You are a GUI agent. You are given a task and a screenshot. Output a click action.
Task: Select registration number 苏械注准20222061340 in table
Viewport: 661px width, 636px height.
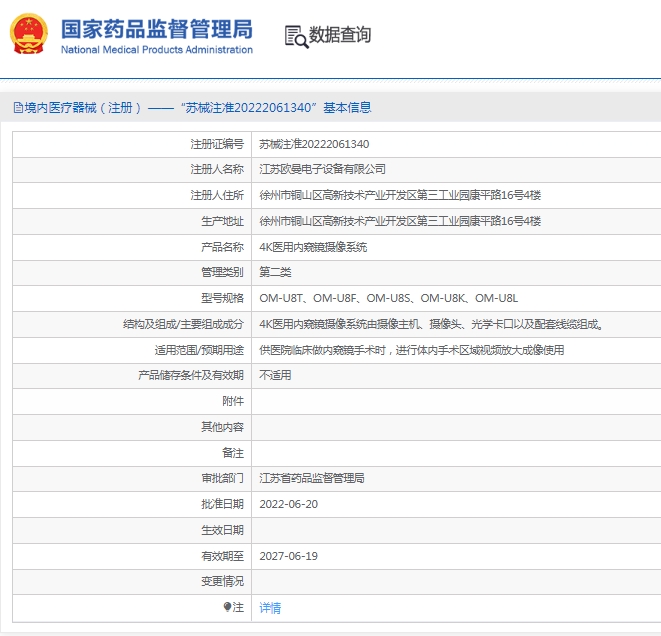tap(314, 144)
